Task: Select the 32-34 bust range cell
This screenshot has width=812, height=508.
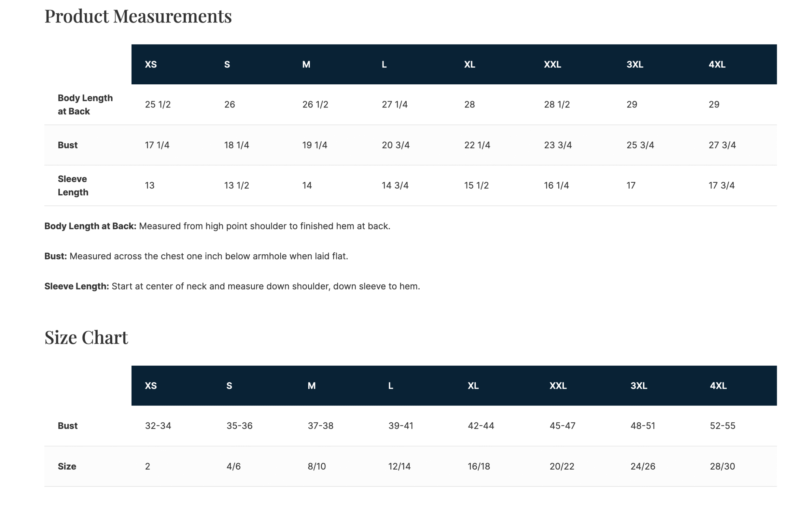Action: (x=158, y=426)
